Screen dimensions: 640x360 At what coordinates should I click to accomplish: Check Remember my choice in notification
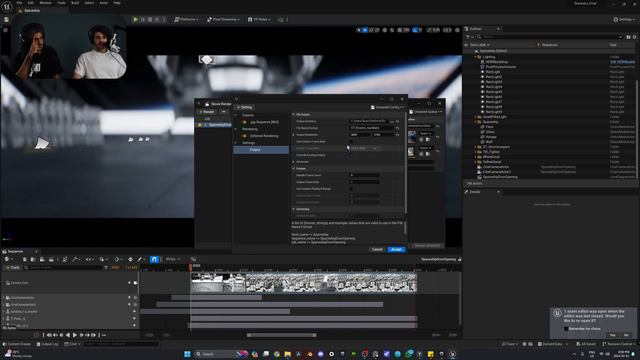point(566,329)
